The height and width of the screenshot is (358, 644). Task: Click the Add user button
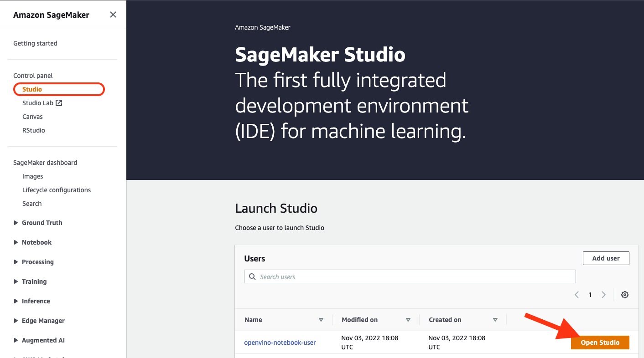tap(606, 258)
